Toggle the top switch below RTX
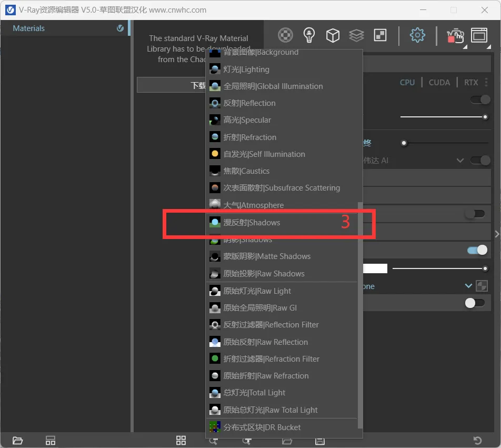Viewport: 501px width, 448px height. 480,99
